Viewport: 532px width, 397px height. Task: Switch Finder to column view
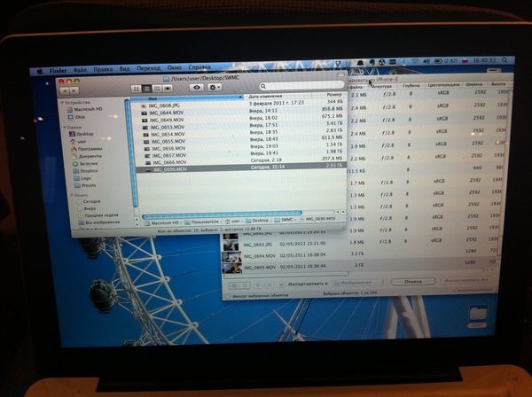tap(157, 89)
